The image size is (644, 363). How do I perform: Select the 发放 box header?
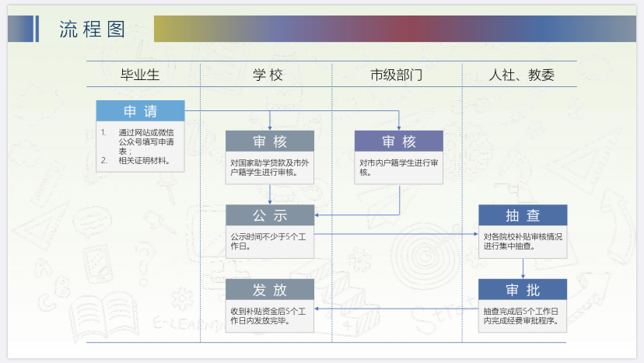click(x=270, y=289)
